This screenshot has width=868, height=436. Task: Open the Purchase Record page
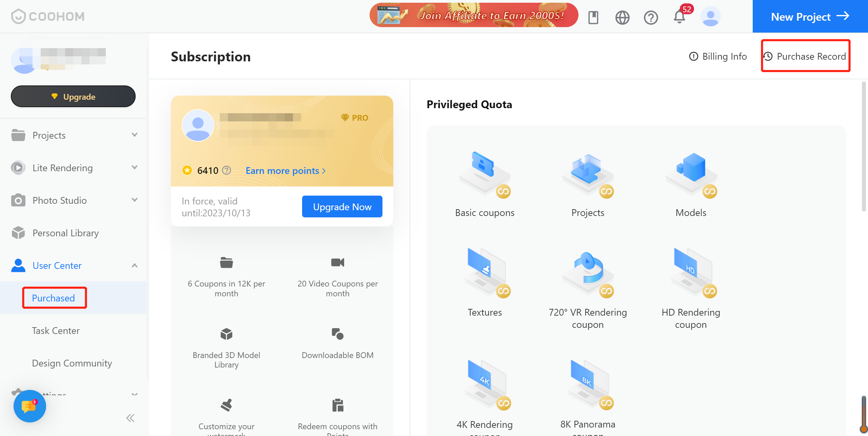pyautogui.click(x=806, y=56)
